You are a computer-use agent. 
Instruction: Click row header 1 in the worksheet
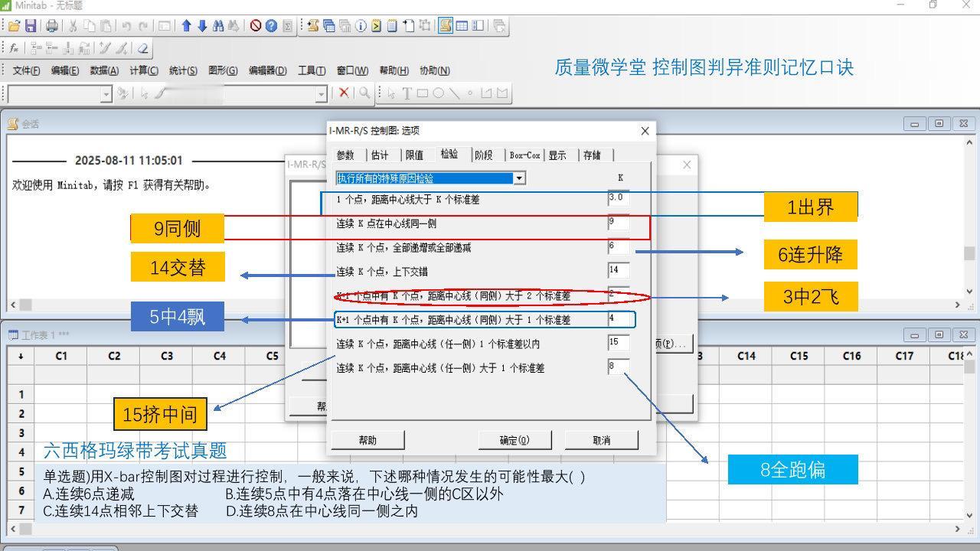[21, 394]
